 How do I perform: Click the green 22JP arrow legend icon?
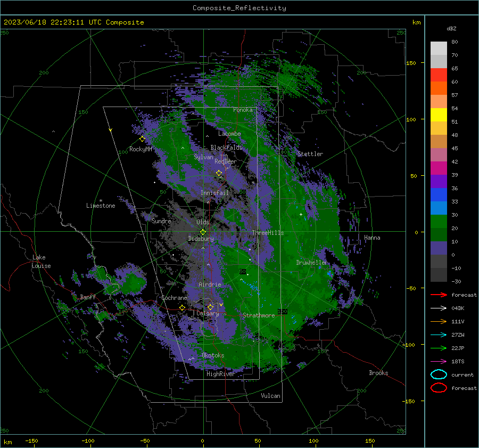(439, 348)
